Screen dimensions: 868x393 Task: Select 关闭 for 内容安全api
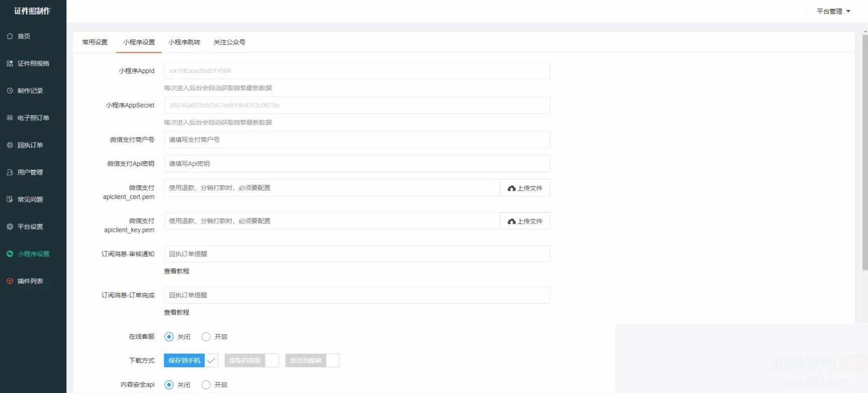[x=169, y=385]
